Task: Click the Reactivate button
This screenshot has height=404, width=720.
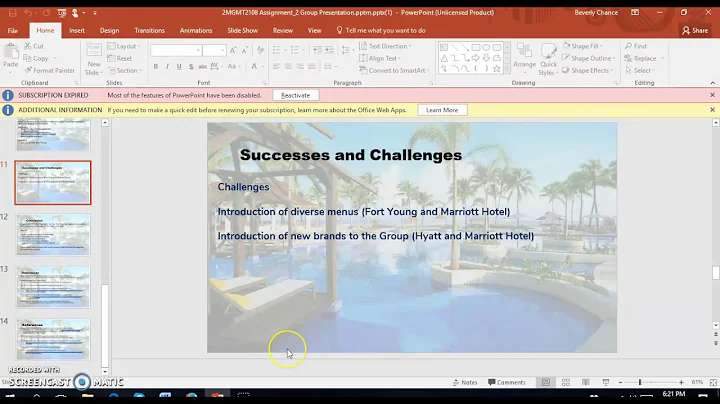Action: 295,95
